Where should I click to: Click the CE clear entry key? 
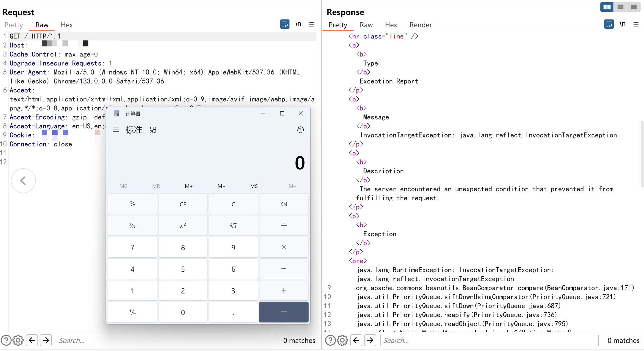point(183,204)
